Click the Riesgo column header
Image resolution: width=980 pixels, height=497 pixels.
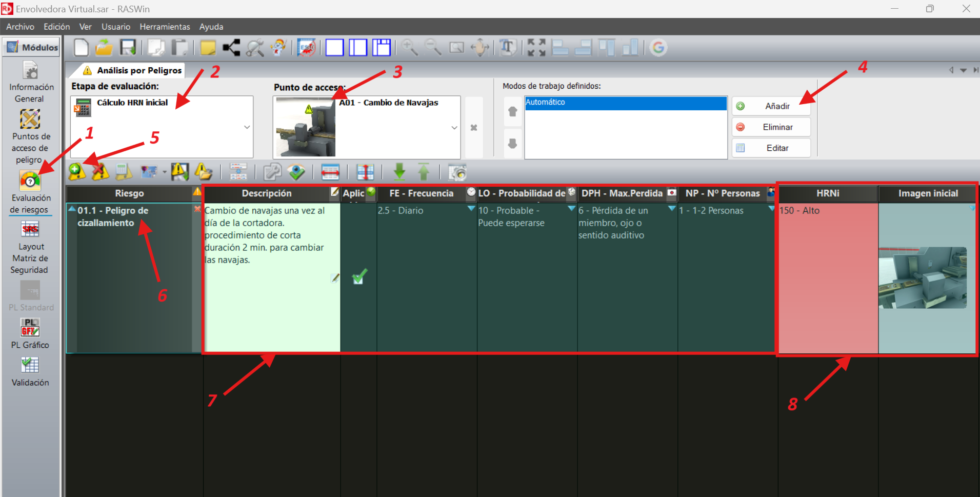click(129, 193)
